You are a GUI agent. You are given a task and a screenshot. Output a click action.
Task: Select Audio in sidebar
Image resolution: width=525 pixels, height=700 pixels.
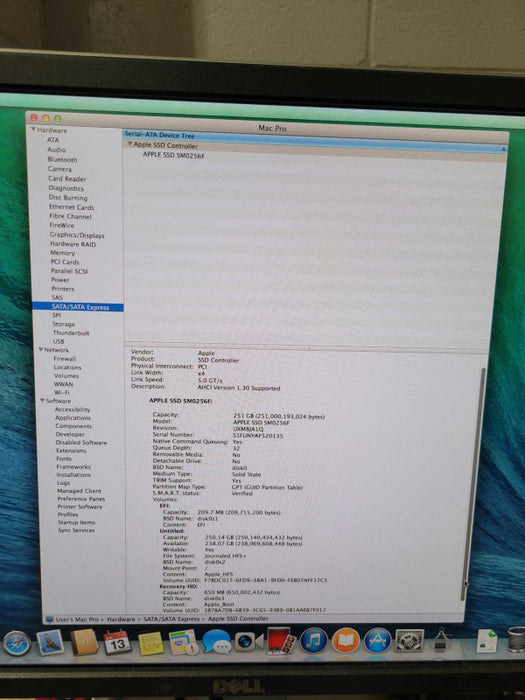click(x=56, y=150)
